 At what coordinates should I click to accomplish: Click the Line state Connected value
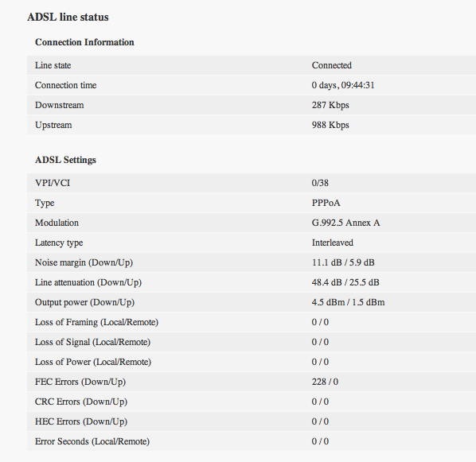tap(331, 65)
